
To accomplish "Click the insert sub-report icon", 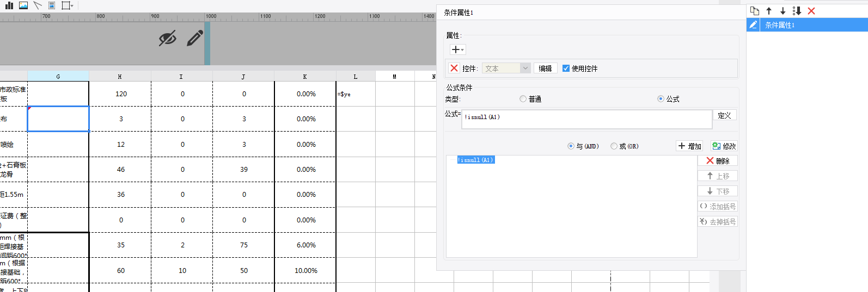I will click(x=52, y=5).
